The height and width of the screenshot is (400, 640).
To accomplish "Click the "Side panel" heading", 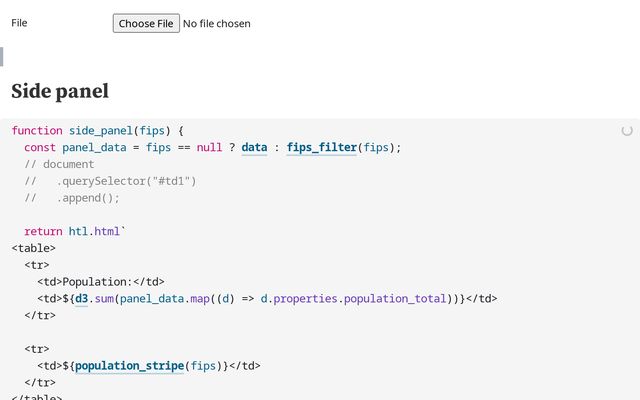I will [59, 91].
